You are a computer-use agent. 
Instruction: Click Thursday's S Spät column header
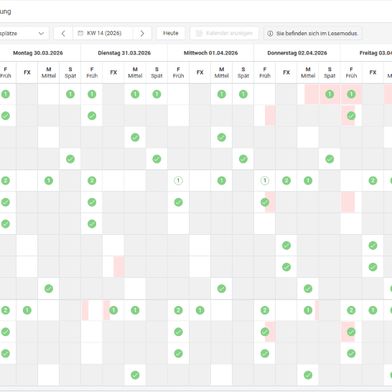coord(330,72)
